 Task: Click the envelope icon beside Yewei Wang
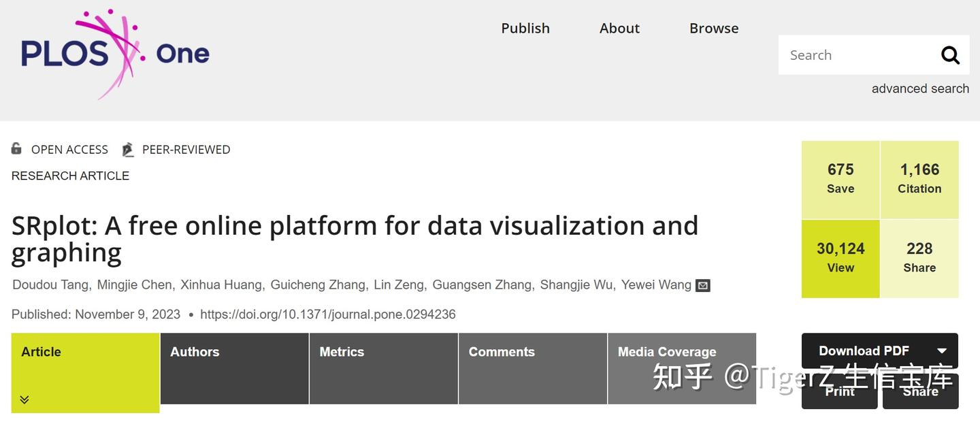tap(702, 285)
